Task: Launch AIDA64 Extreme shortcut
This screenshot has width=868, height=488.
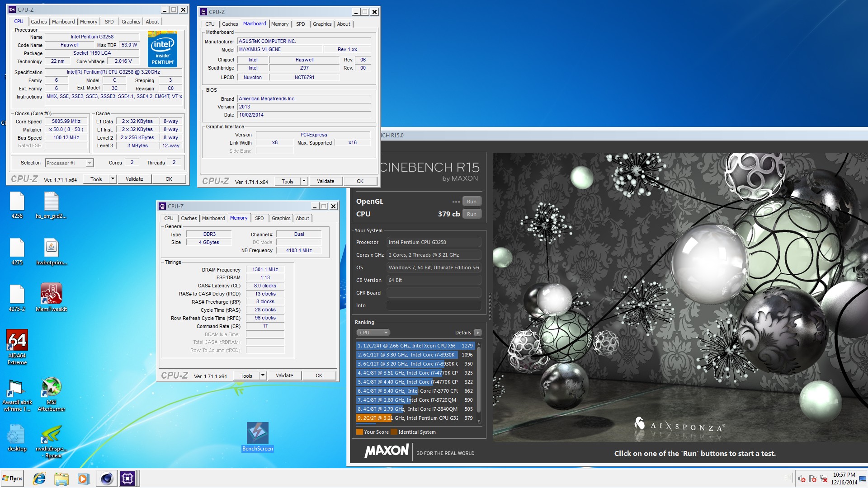Action: [x=17, y=347]
